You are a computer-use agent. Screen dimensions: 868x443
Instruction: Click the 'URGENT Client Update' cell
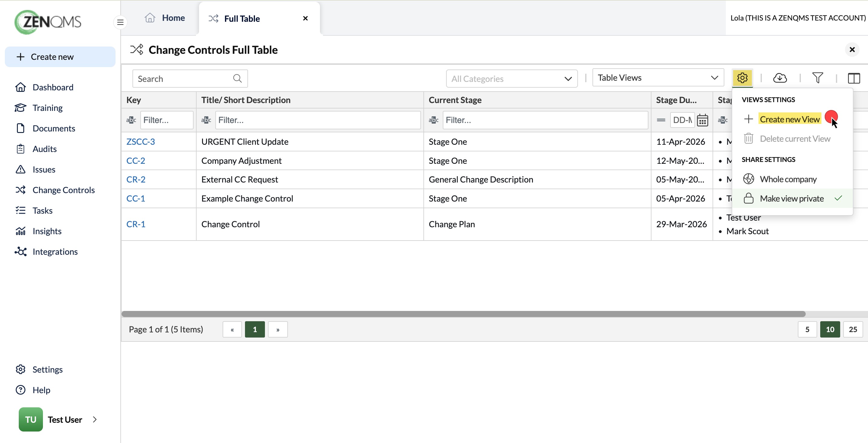(x=310, y=142)
